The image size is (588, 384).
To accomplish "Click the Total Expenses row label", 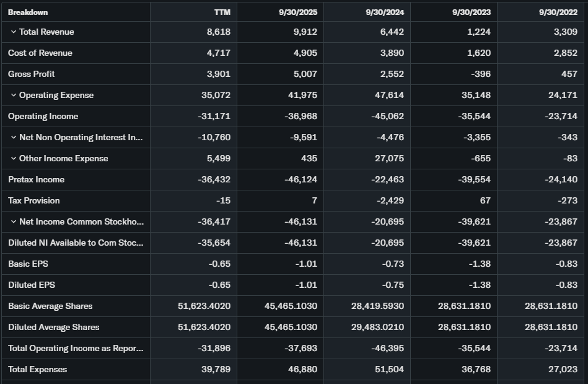I will point(38,370).
